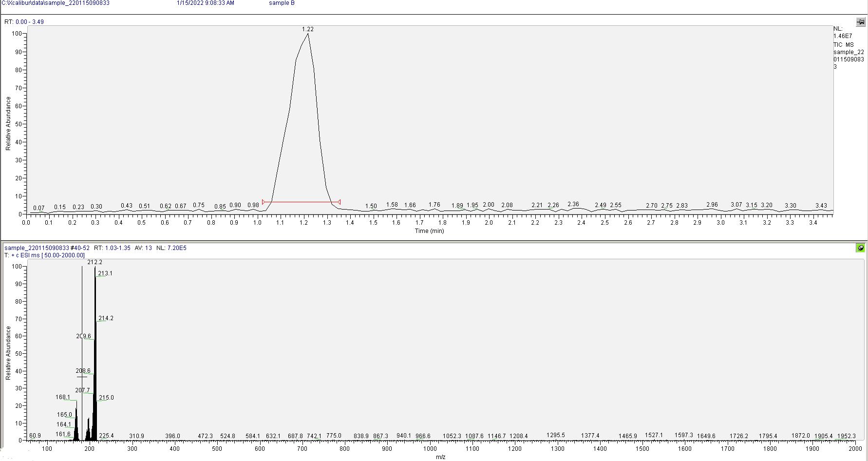
Task: Click the spectrum header showing #40-52 scans
Action: [95, 248]
